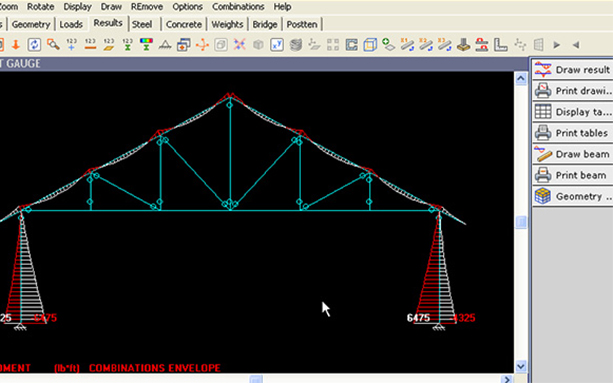This screenshot has width=613, height=383.
Task: Toggle node numbers (123 with blue plus)
Action: [72, 45]
